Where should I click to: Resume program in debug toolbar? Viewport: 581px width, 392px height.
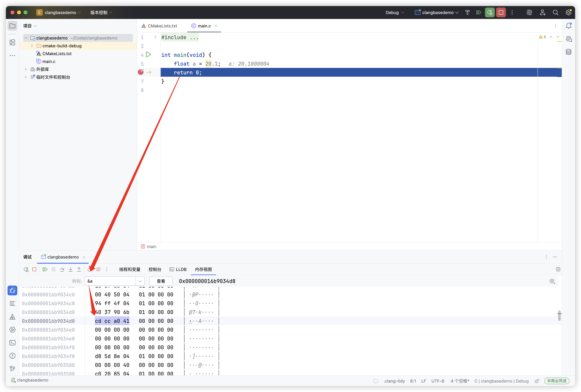coord(45,269)
